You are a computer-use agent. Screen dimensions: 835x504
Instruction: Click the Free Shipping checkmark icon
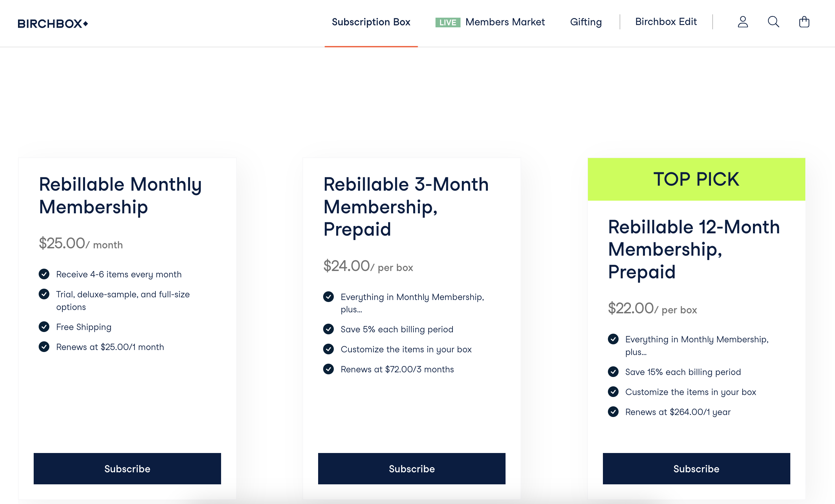click(x=44, y=327)
